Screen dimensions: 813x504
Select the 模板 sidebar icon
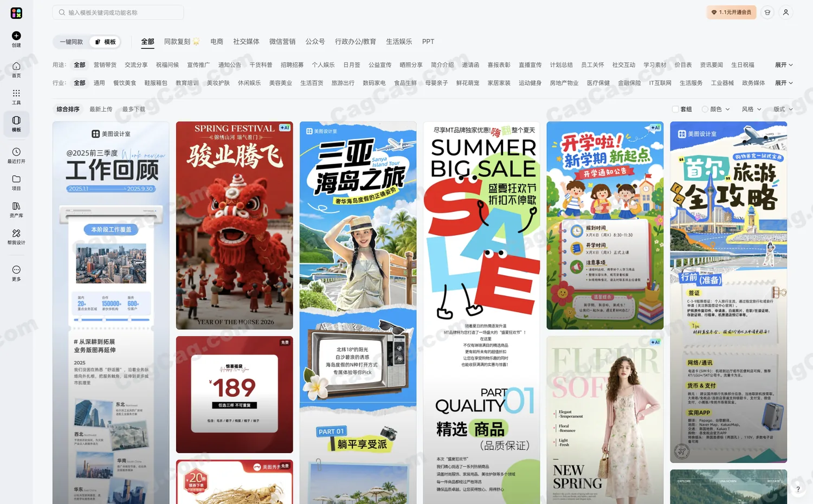[16, 120]
